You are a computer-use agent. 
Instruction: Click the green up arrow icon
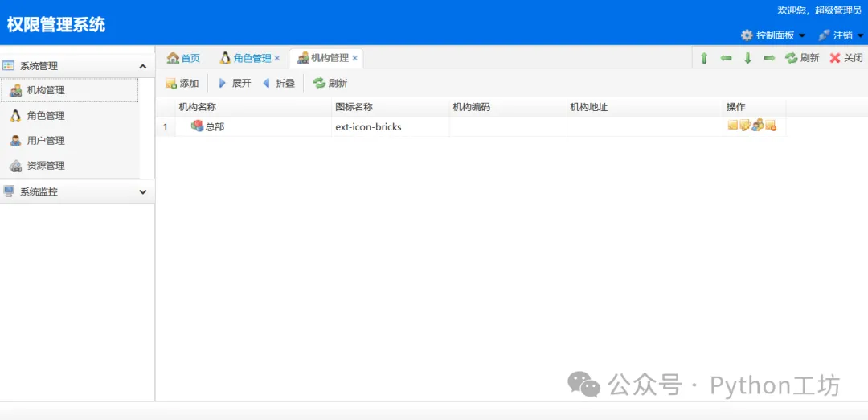(x=704, y=58)
